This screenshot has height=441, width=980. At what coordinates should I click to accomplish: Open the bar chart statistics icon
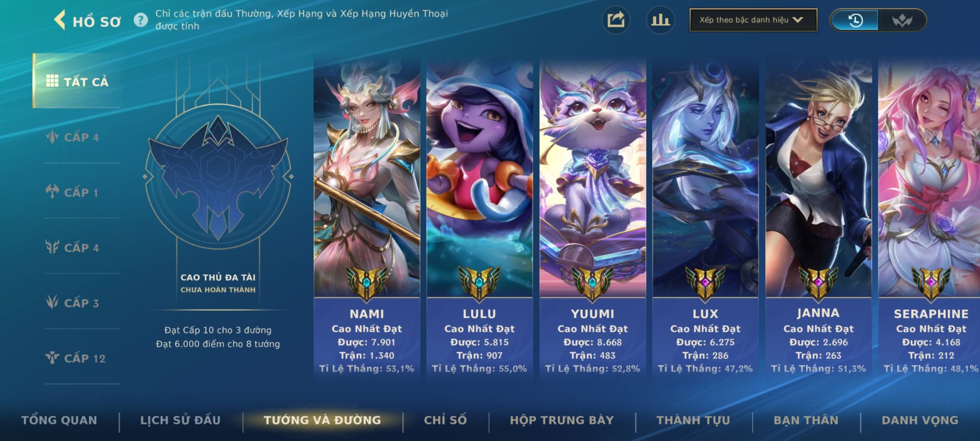(660, 20)
